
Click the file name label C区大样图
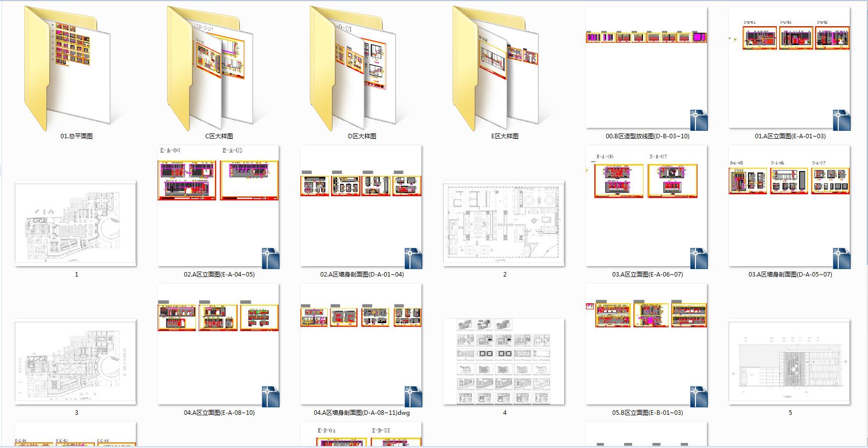219,136
